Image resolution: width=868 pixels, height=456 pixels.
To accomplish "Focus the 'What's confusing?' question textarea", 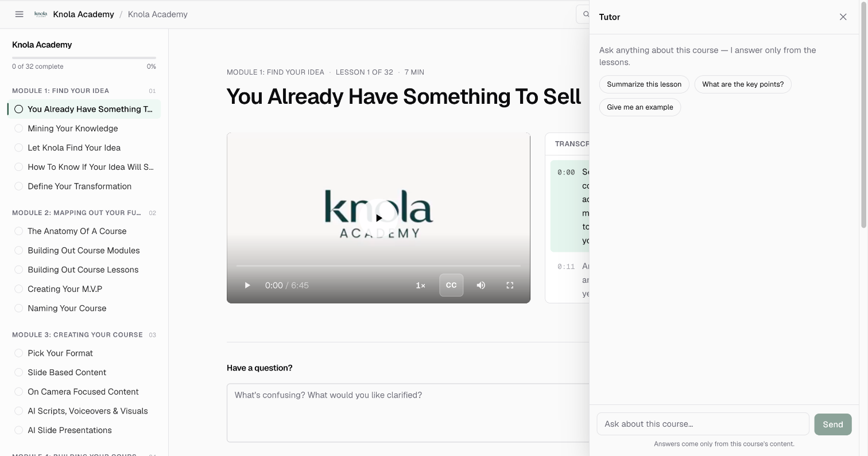I will 408,413.
